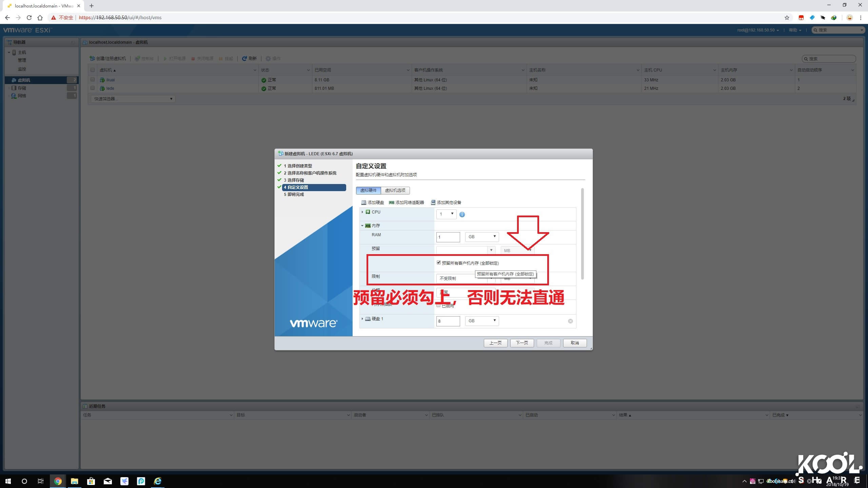Image resolution: width=868 pixels, height=488 pixels.
Task: Uncheck 预留所有客户机内存 (全部锁定)
Action: point(439,263)
